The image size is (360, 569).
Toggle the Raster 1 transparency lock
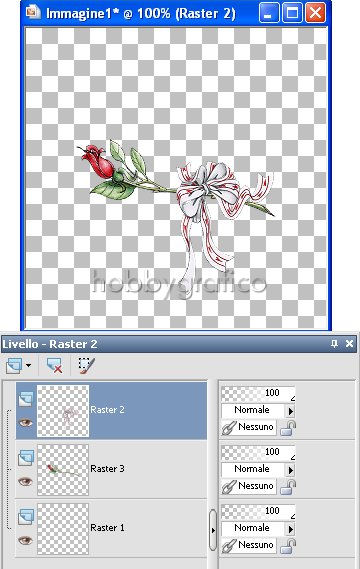tap(288, 546)
